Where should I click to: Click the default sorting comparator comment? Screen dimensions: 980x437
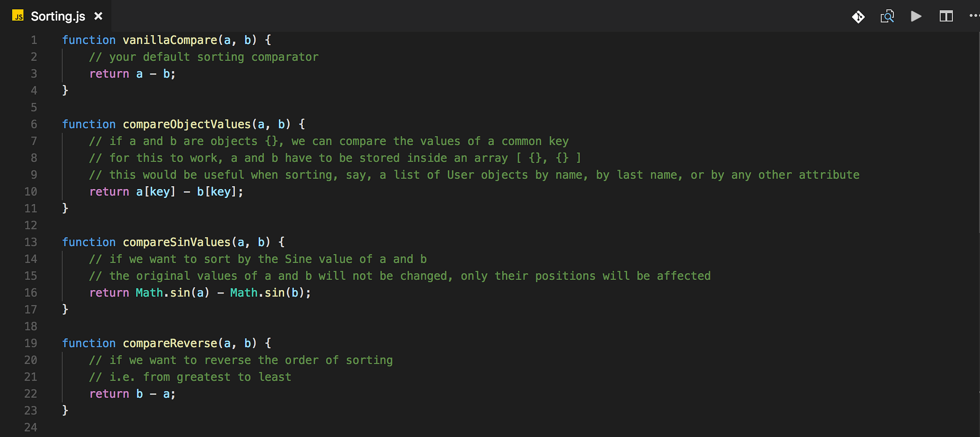tap(203, 56)
